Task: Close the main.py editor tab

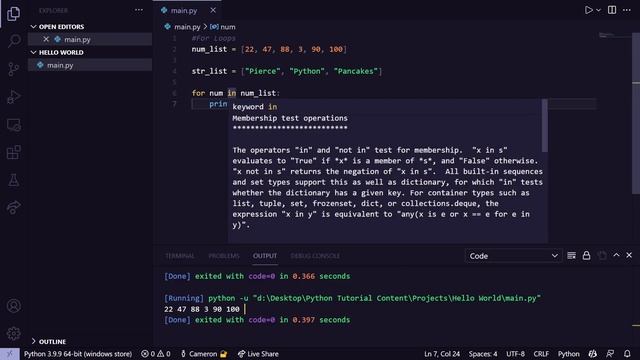Action: (213, 10)
